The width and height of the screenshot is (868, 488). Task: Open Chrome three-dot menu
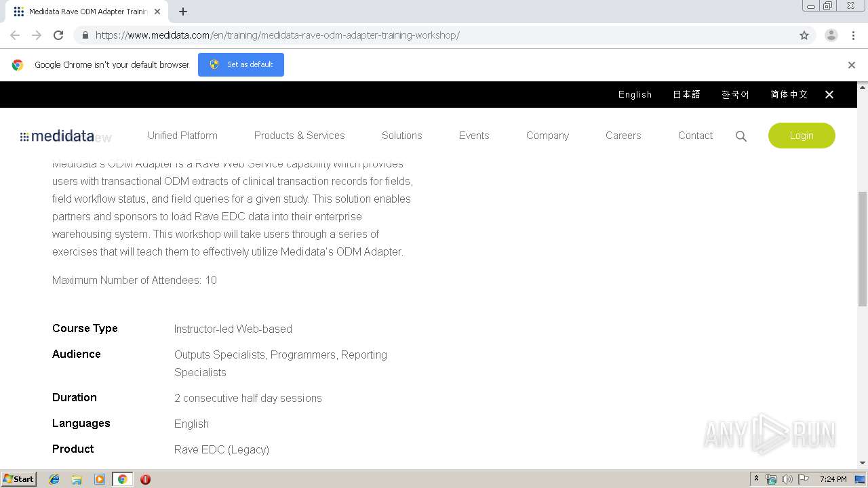(854, 35)
